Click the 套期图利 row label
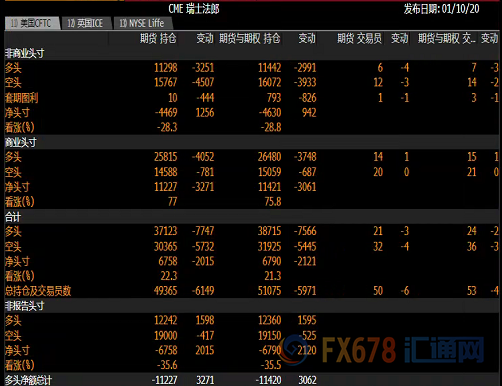Image resolution: width=502 pixels, height=386 pixels. [21, 98]
